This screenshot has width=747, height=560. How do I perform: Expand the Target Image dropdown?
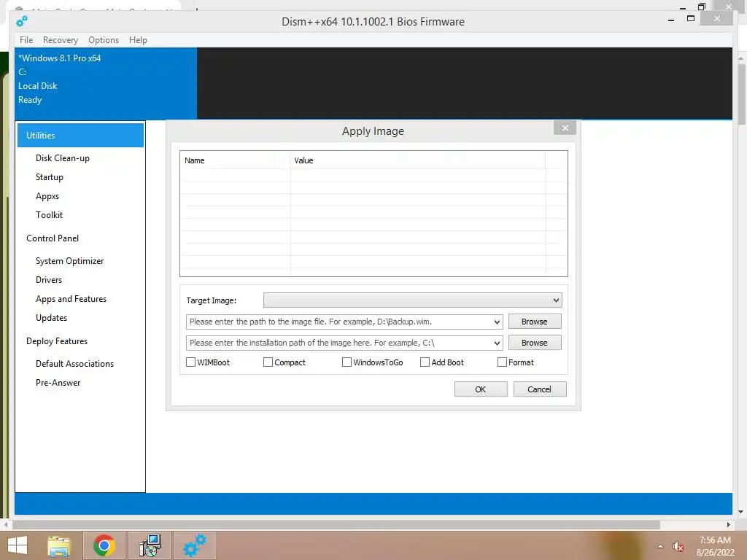(x=555, y=300)
